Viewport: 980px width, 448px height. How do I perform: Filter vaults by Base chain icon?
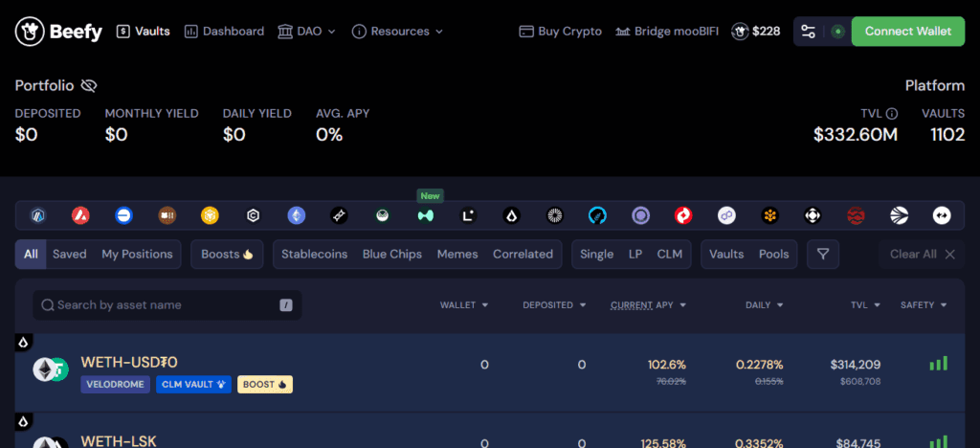point(123,216)
